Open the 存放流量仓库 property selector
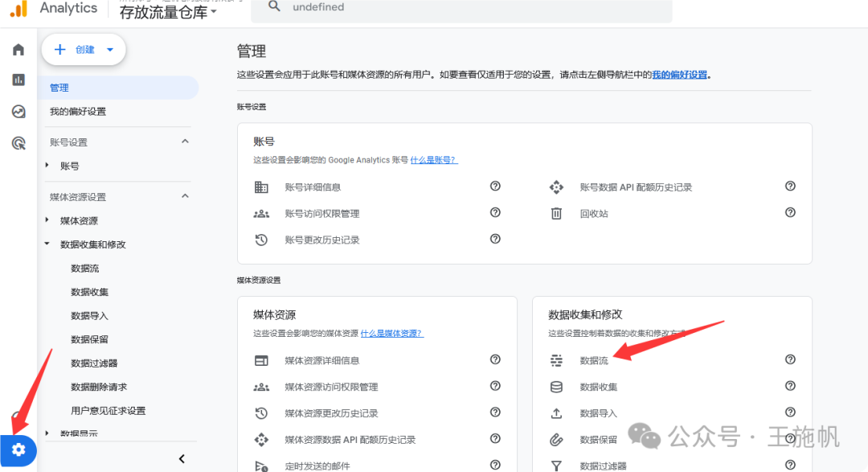 click(x=168, y=12)
